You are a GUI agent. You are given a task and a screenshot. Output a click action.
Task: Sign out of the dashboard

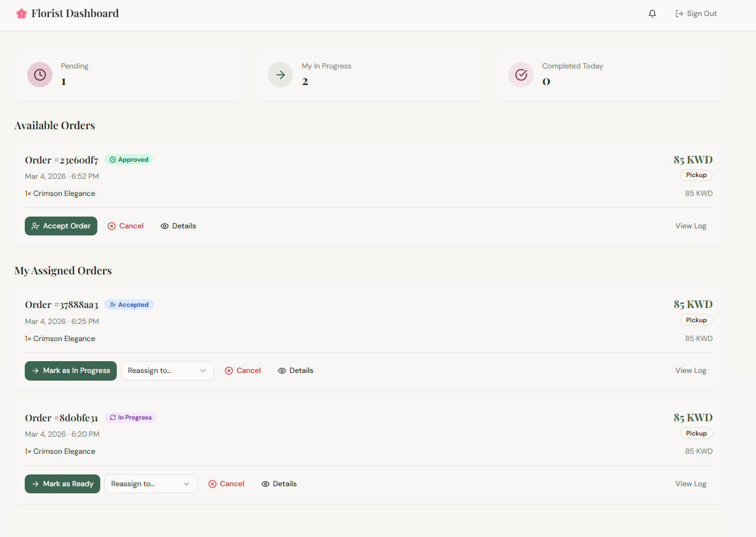696,14
